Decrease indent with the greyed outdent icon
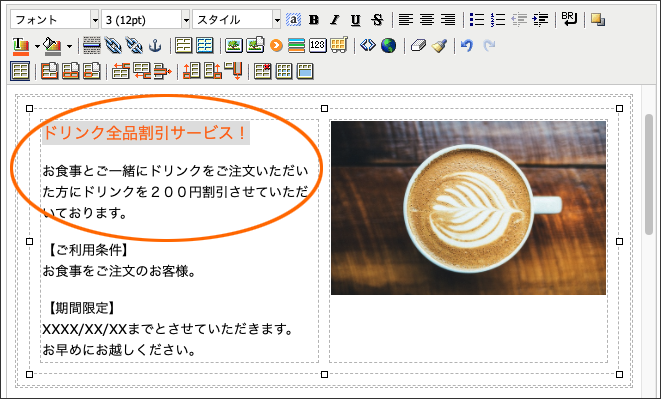 point(519,20)
